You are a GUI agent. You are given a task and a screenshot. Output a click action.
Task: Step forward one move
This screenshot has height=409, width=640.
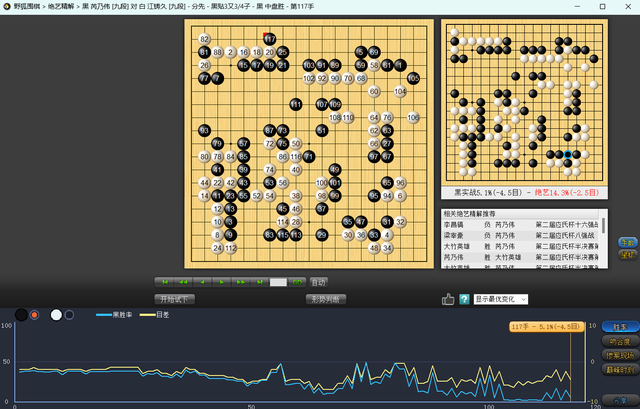pyautogui.click(x=222, y=282)
